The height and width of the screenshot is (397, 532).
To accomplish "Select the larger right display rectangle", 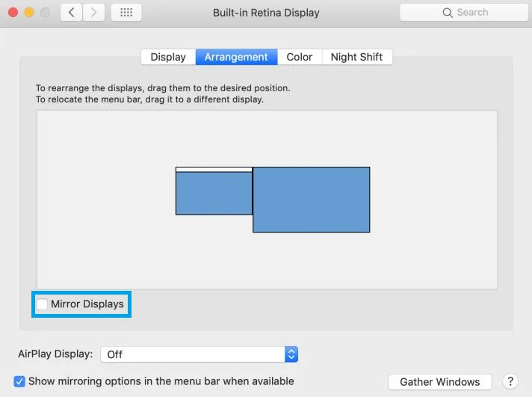I will point(312,200).
